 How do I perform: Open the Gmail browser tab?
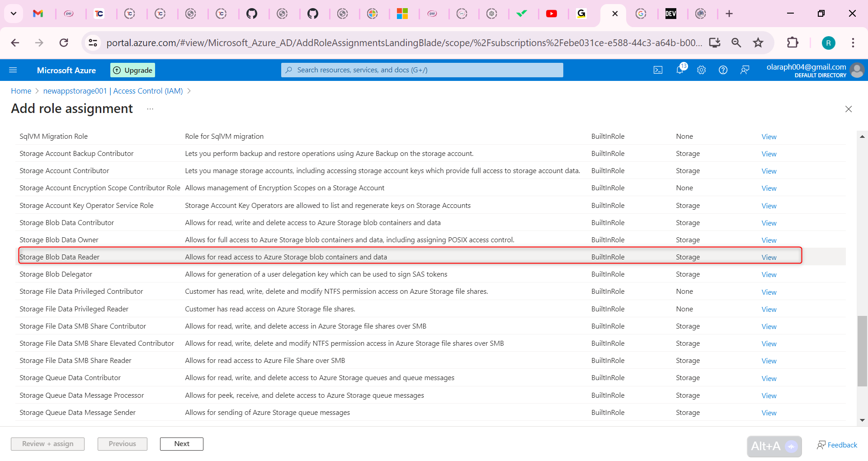pyautogui.click(x=39, y=14)
